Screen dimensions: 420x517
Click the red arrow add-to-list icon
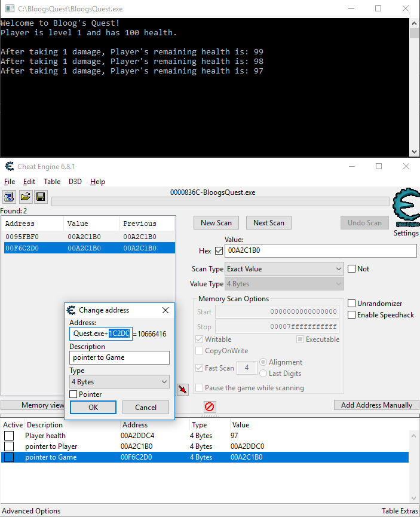183,390
